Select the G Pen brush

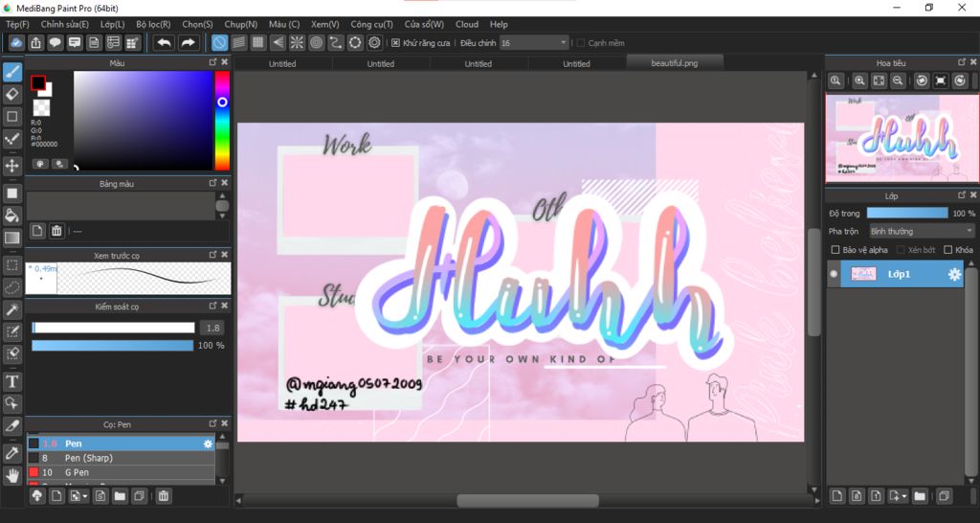(122, 472)
